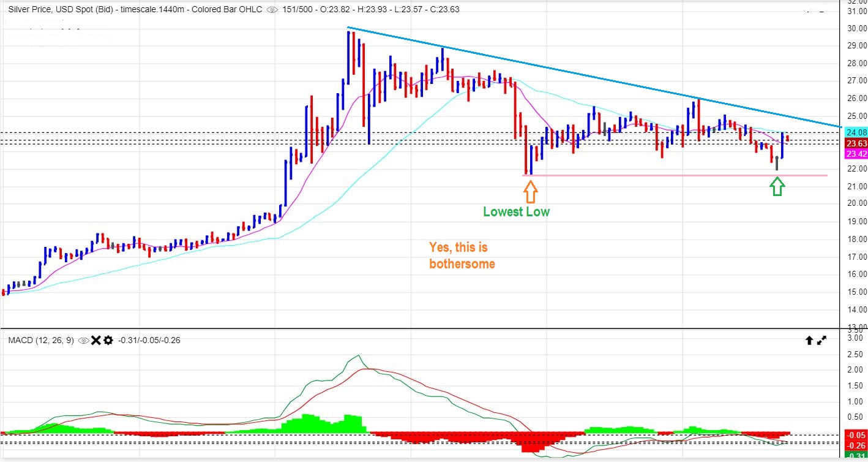The width and height of the screenshot is (868, 462).
Task: Click the magenta 23.42 price label
Action: (855, 154)
